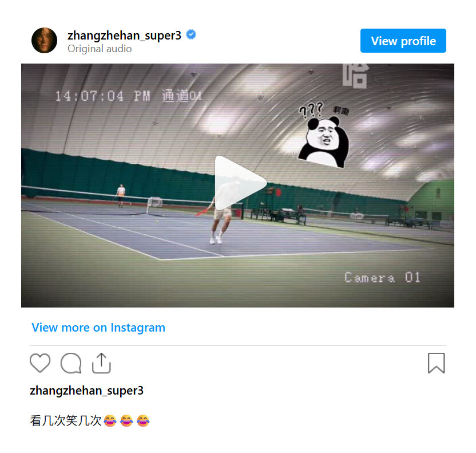Click the first laughing emoji in the caption
This screenshot has height=453, width=476.
(x=110, y=421)
